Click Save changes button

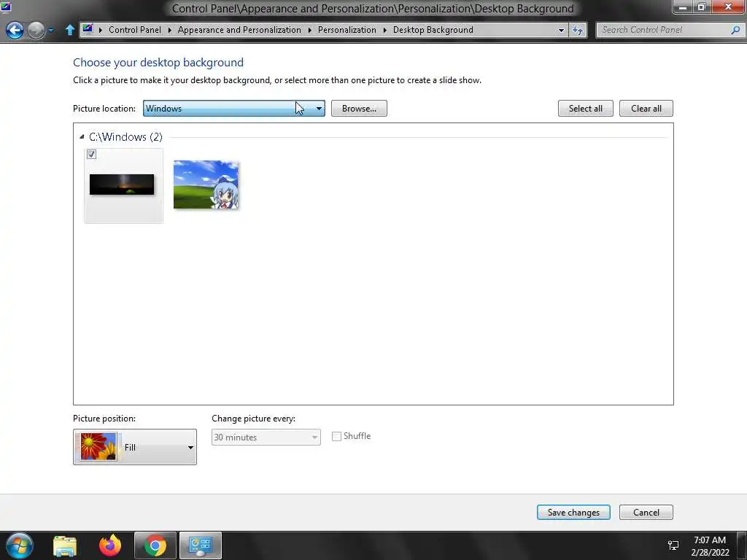[x=573, y=513]
